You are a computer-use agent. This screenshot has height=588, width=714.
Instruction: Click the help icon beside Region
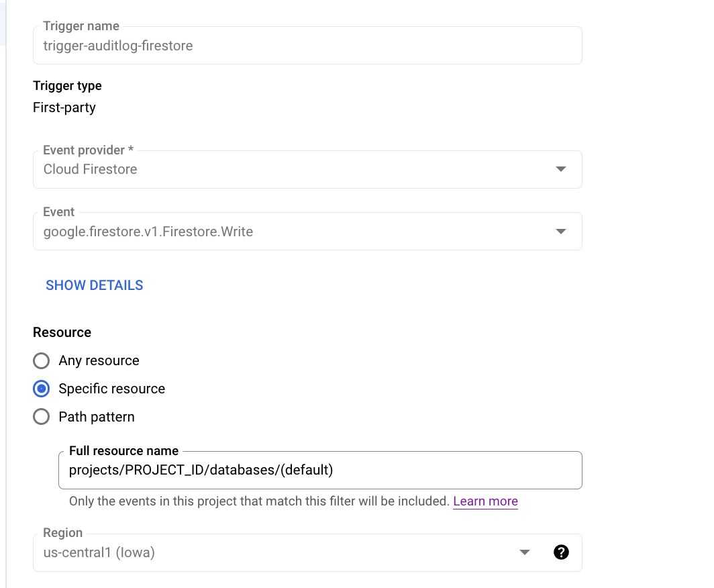[x=561, y=552]
